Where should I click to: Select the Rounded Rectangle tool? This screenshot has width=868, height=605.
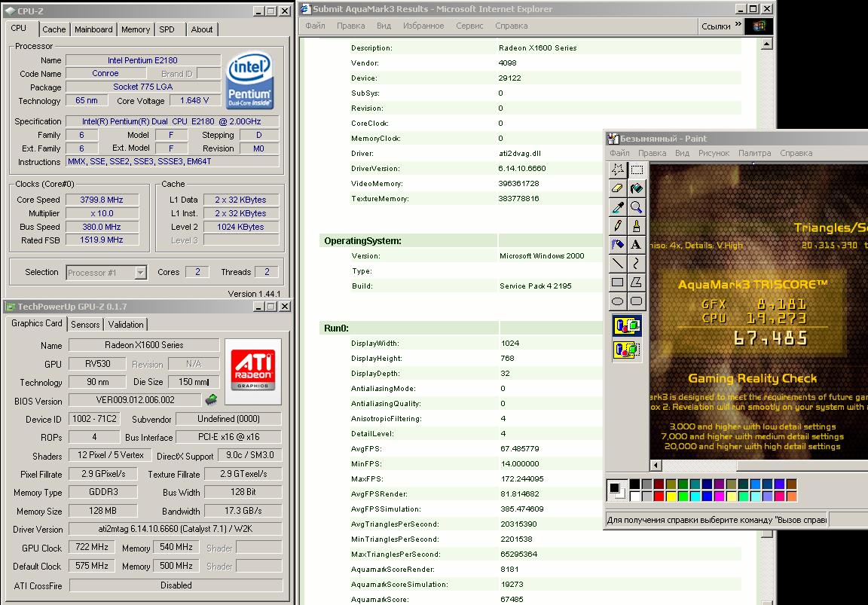tap(637, 301)
